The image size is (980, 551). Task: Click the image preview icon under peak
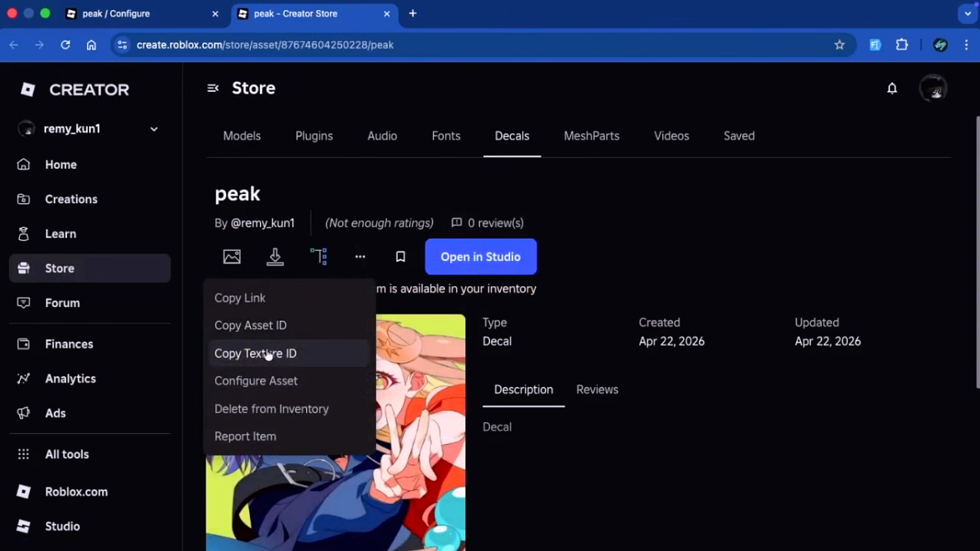[232, 257]
